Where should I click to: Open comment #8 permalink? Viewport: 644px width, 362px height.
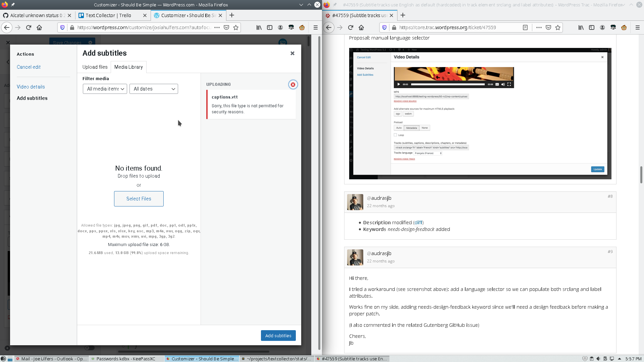[610, 196]
